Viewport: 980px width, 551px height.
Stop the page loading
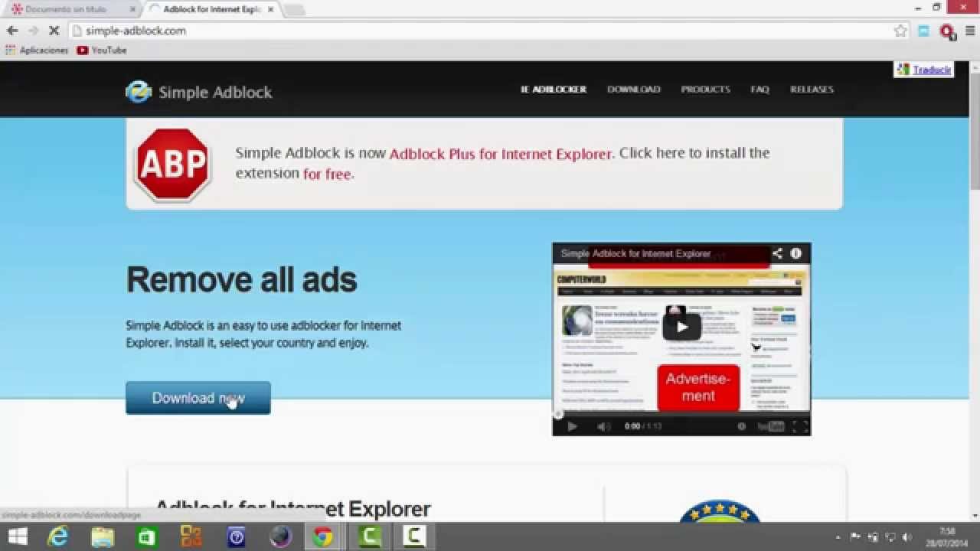54,31
